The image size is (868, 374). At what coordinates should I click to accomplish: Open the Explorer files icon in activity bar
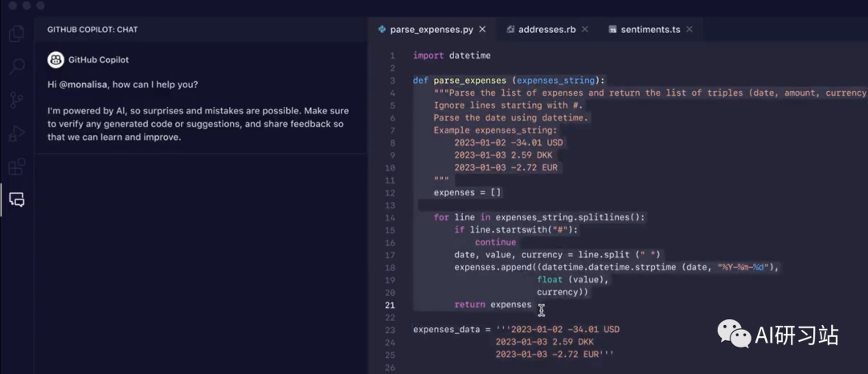click(17, 33)
